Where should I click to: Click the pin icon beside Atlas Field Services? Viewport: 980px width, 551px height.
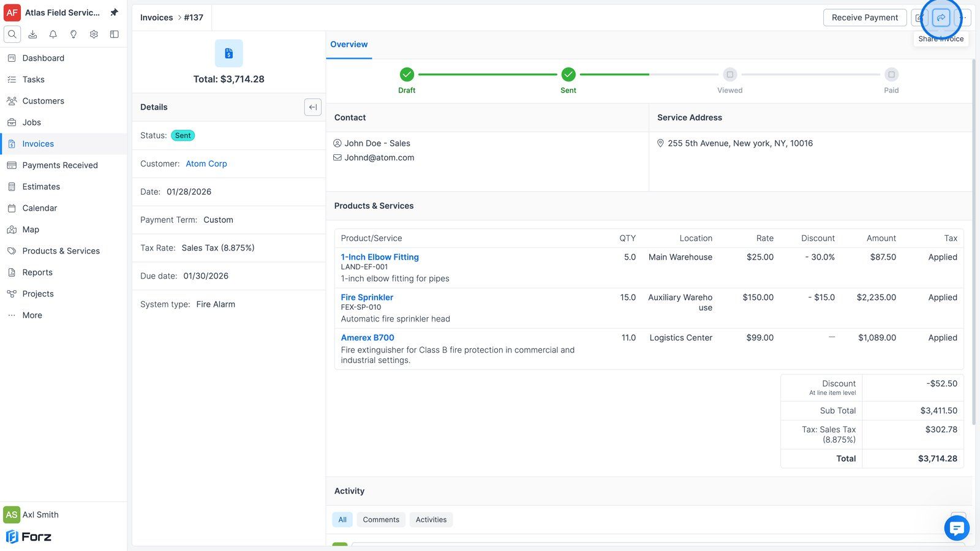(114, 12)
